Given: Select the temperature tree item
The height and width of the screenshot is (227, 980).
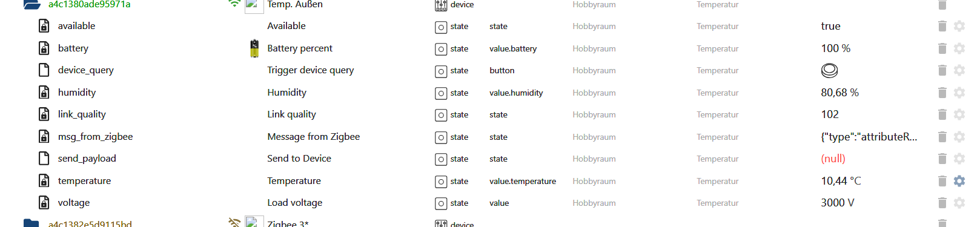Looking at the screenshot, I should point(84,181).
